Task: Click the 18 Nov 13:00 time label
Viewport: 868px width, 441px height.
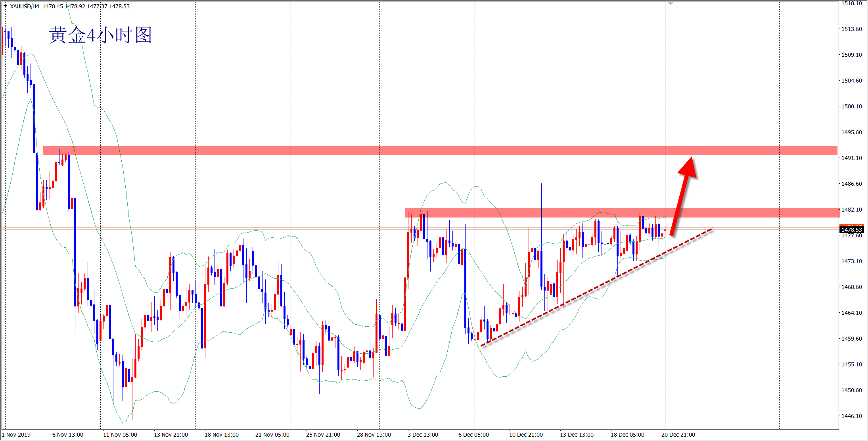Action: coord(221,435)
